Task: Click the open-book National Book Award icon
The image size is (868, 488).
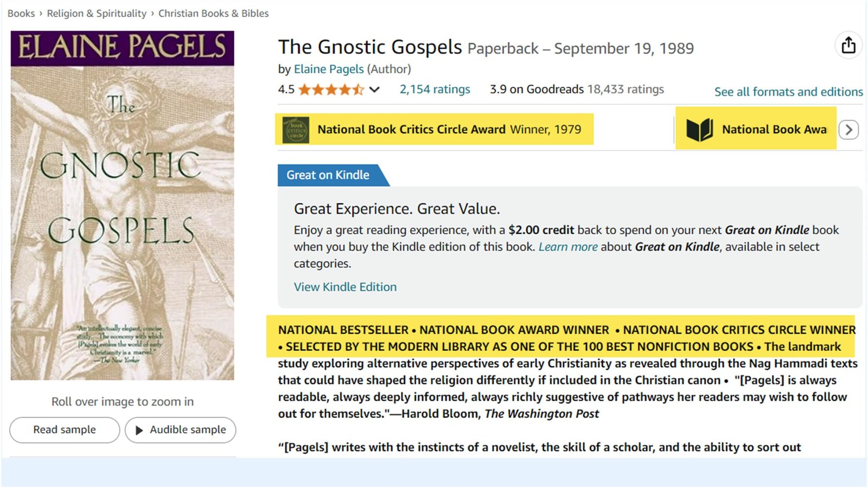Action: [700, 129]
